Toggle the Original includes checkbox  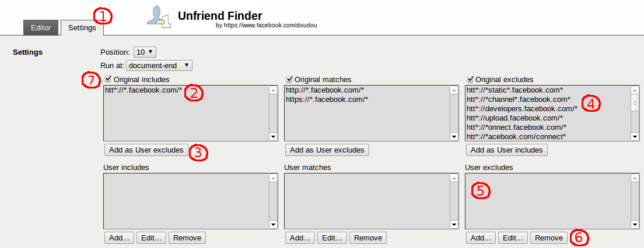[108, 79]
